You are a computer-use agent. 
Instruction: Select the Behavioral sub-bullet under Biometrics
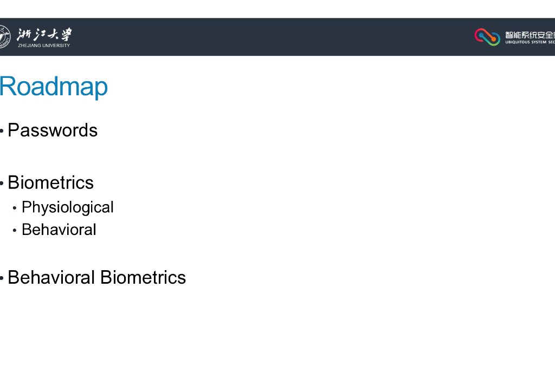(x=59, y=230)
